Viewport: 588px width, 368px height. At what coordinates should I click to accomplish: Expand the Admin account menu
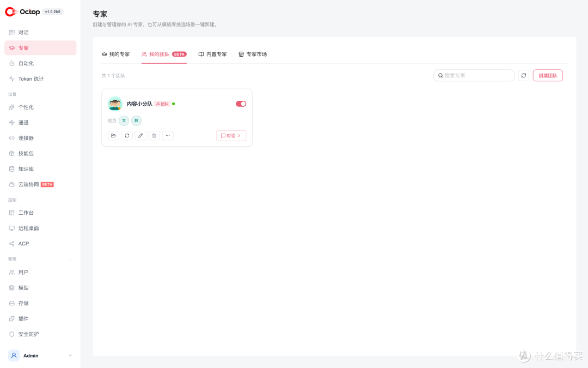(x=40, y=355)
